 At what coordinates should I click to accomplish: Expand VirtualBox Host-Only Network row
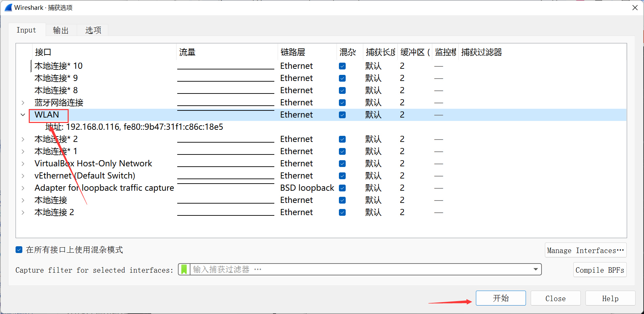point(23,164)
